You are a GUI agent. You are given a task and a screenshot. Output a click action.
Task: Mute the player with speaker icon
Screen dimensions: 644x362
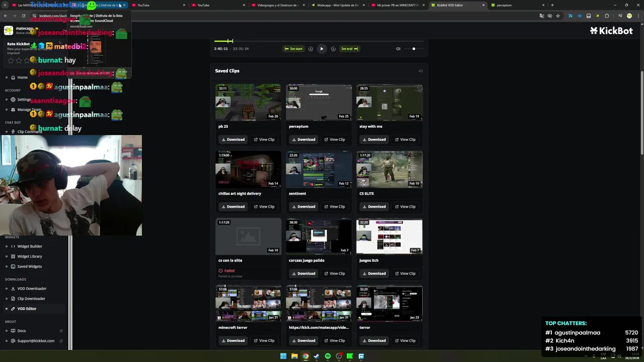pyautogui.click(x=398, y=49)
